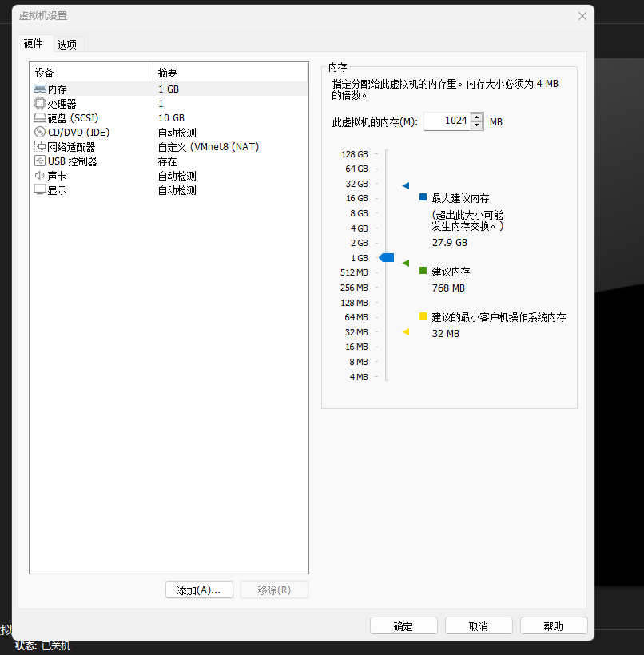The height and width of the screenshot is (655, 644).
Task: Close the 虚拟机设置 dialog with X
Action: [x=582, y=16]
